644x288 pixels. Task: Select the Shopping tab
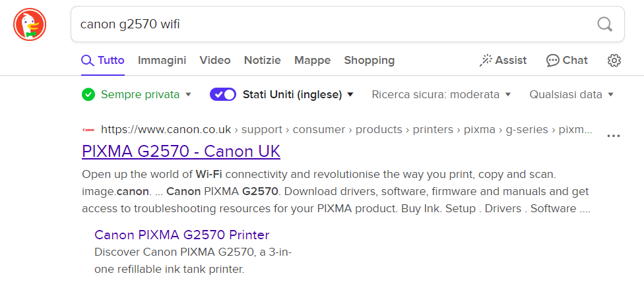pos(369,61)
